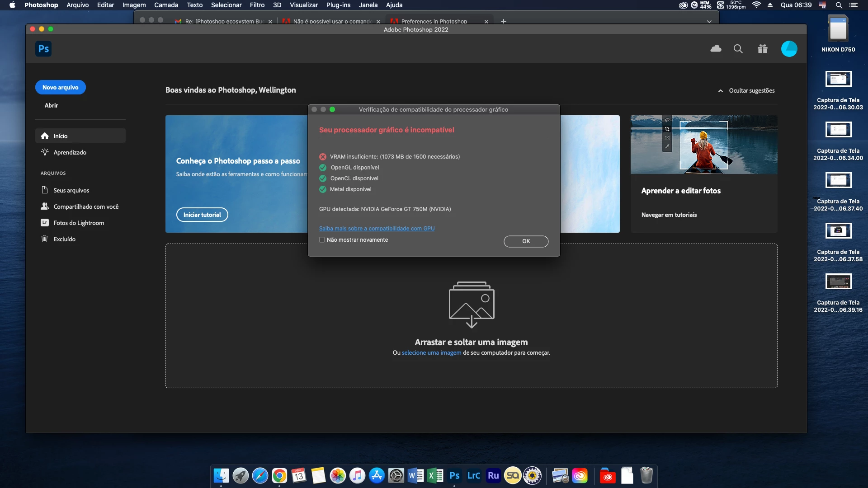This screenshot has height=488, width=868.
Task: Open Fotos do Lightroom in sidebar
Action: click(x=78, y=223)
